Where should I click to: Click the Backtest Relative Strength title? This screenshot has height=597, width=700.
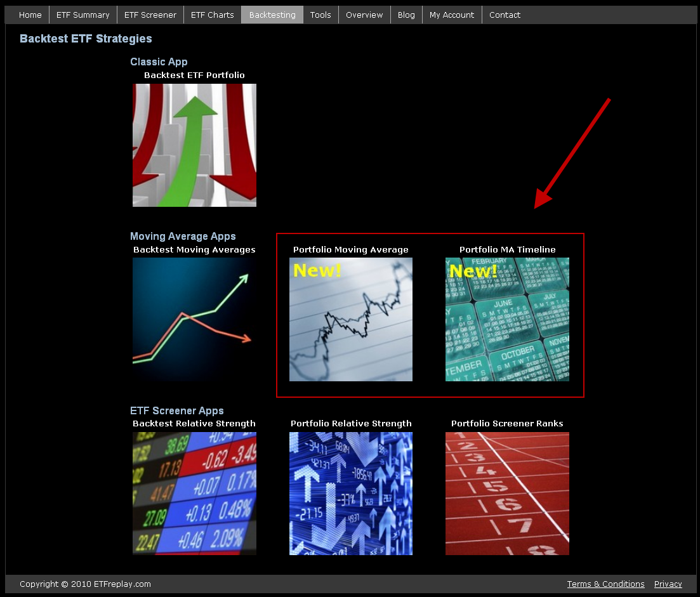[x=194, y=423]
